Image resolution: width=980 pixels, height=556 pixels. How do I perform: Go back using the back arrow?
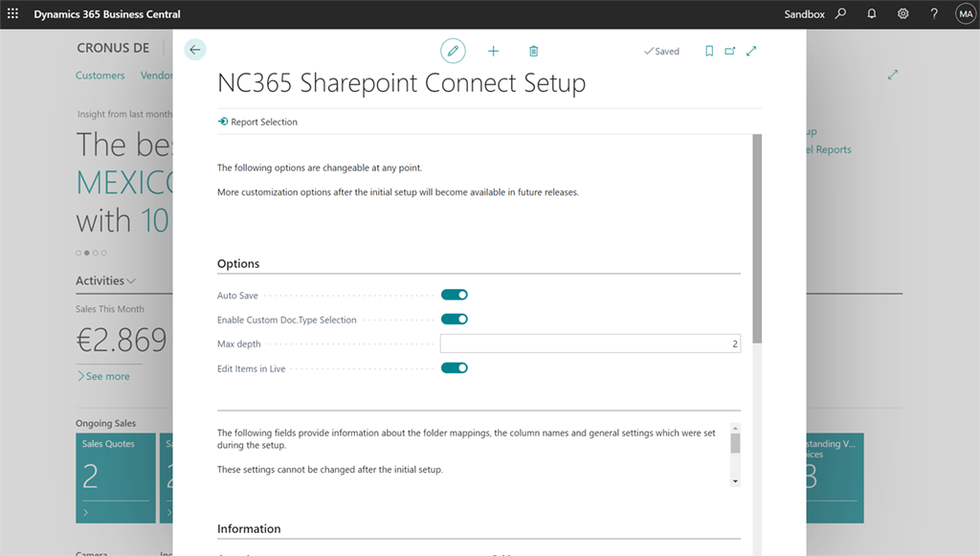[x=195, y=50]
